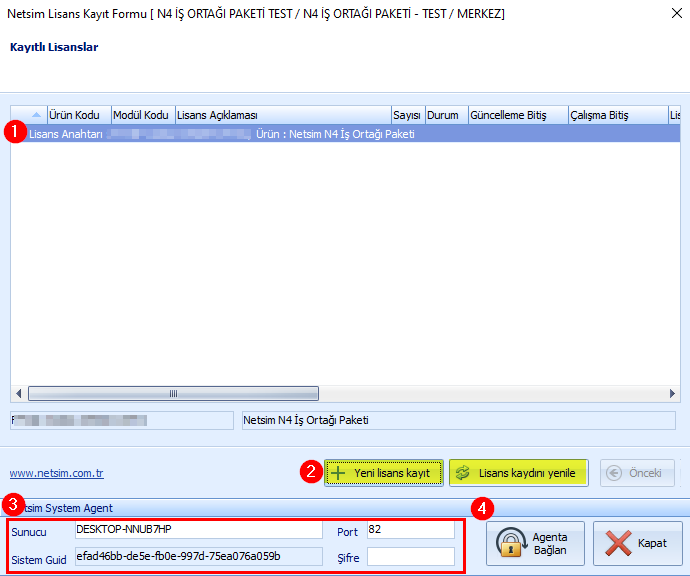
Task: Click the Şifre password field
Action: pyautogui.click(x=409, y=556)
